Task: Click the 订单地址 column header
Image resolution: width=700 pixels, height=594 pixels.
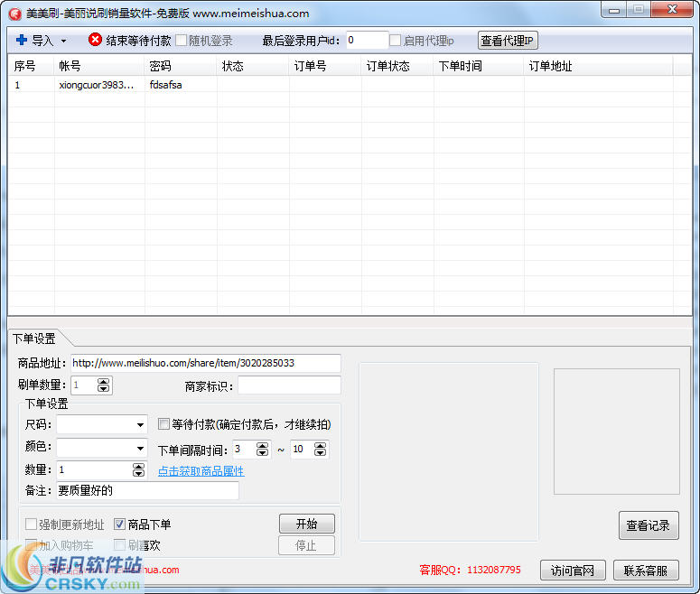Action: (598, 66)
